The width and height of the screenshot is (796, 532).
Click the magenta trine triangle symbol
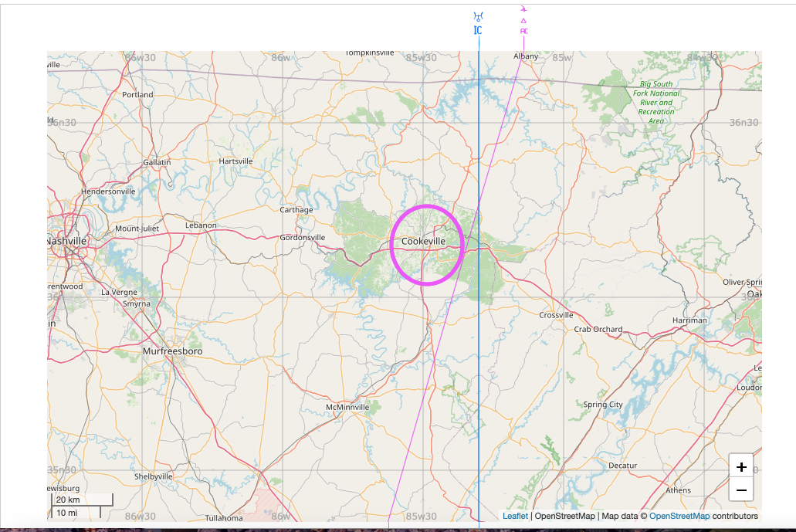point(523,21)
